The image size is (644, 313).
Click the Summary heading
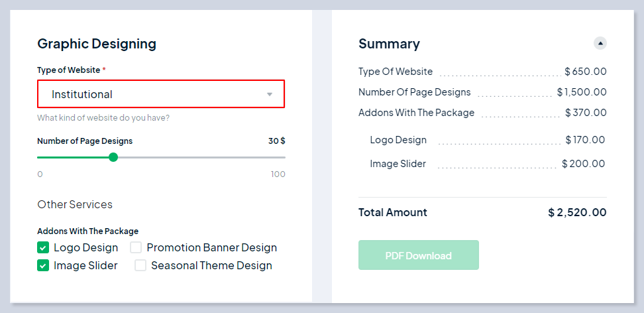point(389,44)
